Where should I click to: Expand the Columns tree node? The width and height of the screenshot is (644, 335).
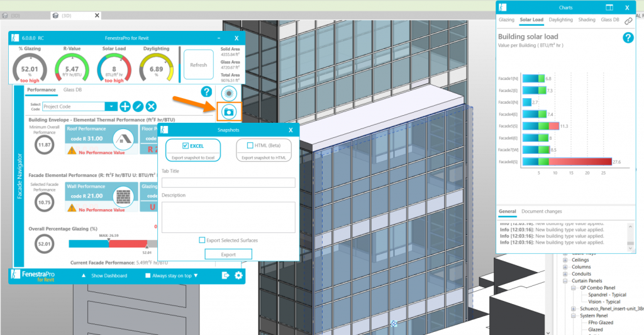click(x=565, y=267)
